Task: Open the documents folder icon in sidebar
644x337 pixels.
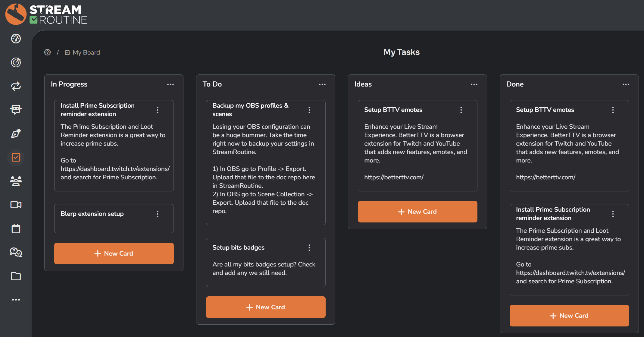Action: (x=16, y=276)
